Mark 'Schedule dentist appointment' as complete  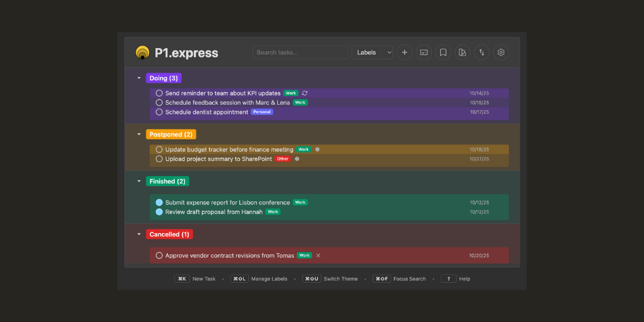(159, 112)
